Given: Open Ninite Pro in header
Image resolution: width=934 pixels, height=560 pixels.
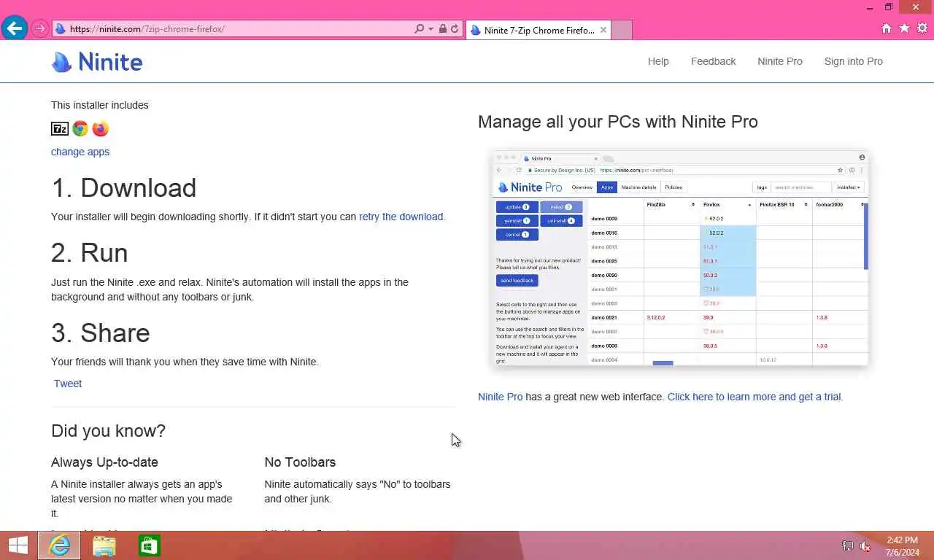Looking at the screenshot, I should click(x=780, y=61).
